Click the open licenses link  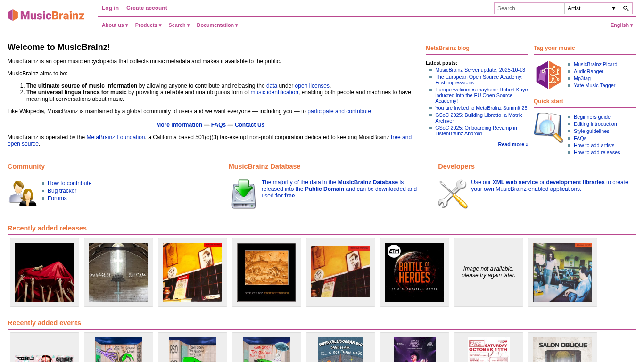(312, 86)
